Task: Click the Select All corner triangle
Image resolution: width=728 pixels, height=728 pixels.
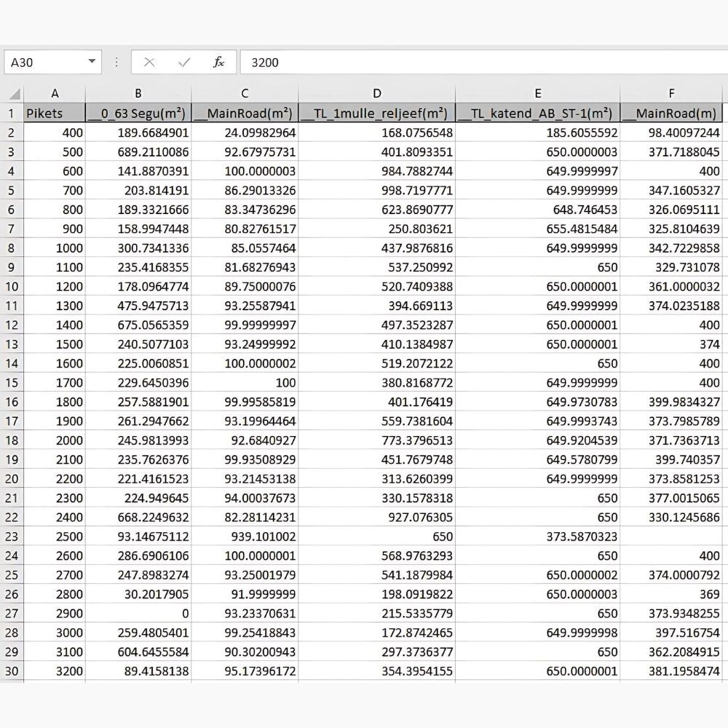Action: [x=14, y=94]
